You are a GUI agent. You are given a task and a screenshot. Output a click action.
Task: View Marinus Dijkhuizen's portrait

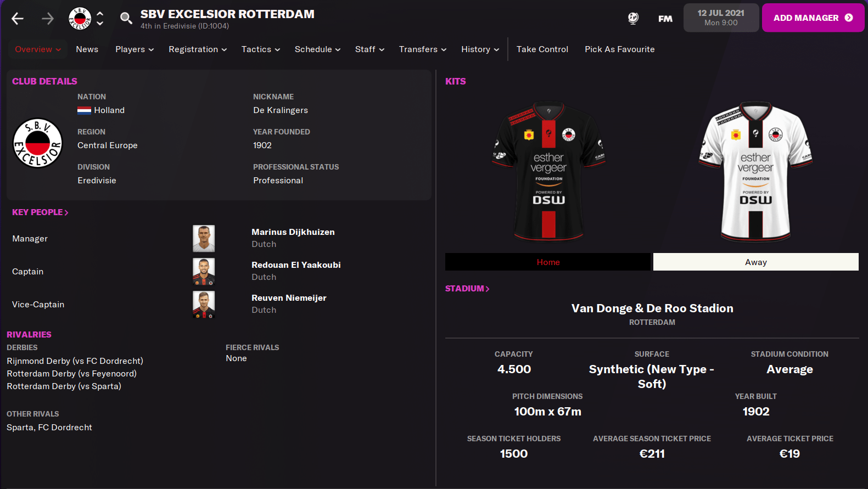pos(204,239)
